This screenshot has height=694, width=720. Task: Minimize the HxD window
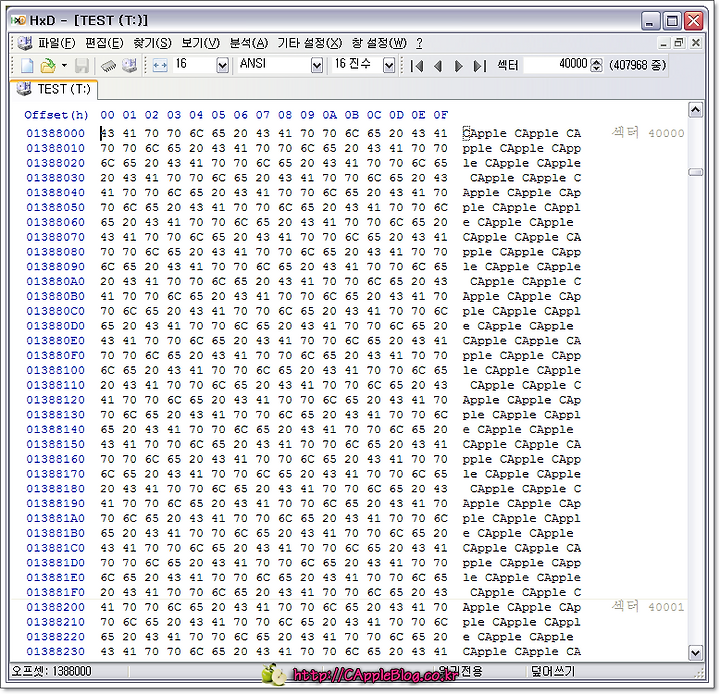649,21
